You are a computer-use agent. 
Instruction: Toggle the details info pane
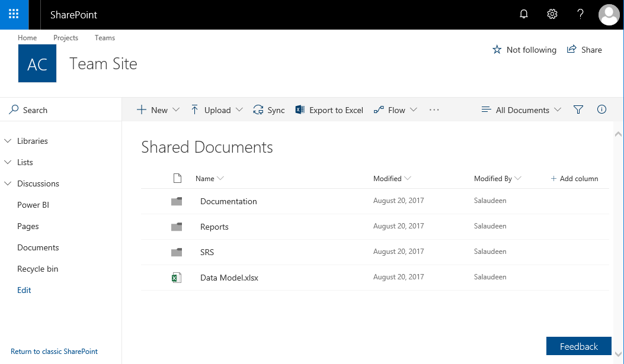point(601,109)
